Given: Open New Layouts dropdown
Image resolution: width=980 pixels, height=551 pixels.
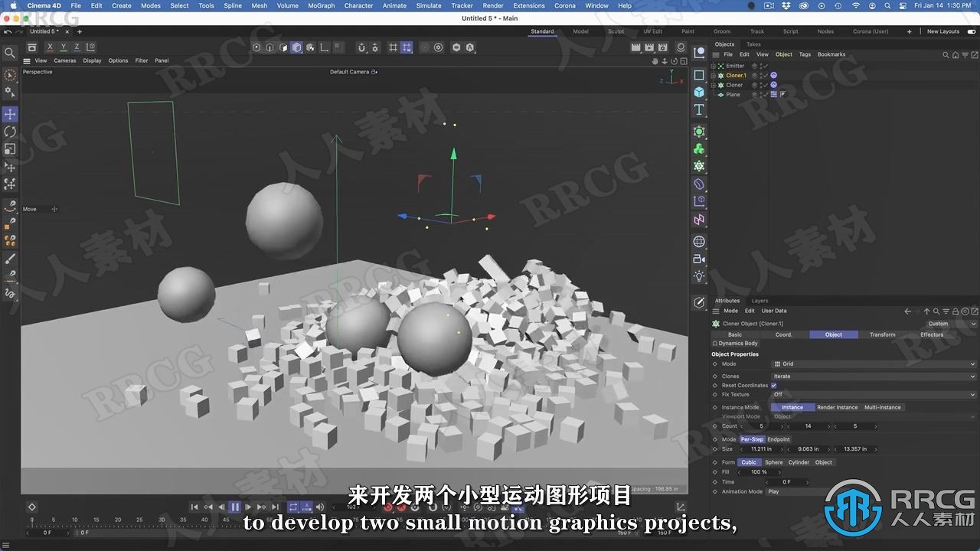Looking at the screenshot, I should tap(943, 31).
